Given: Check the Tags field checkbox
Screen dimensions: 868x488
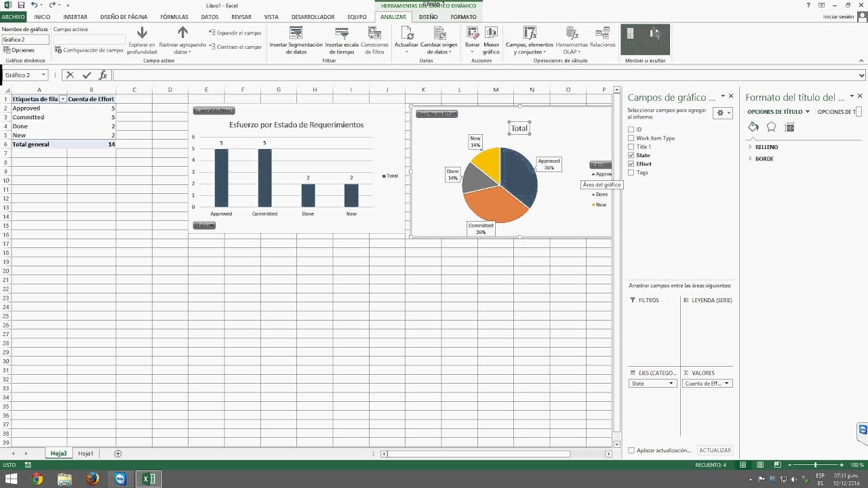Looking at the screenshot, I should click(631, 173).
